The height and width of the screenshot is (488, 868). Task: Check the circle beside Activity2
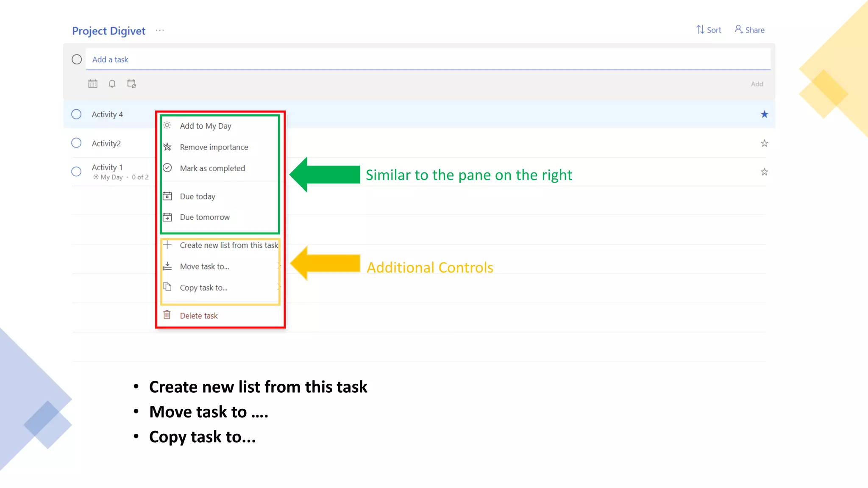tap(76, 143)
